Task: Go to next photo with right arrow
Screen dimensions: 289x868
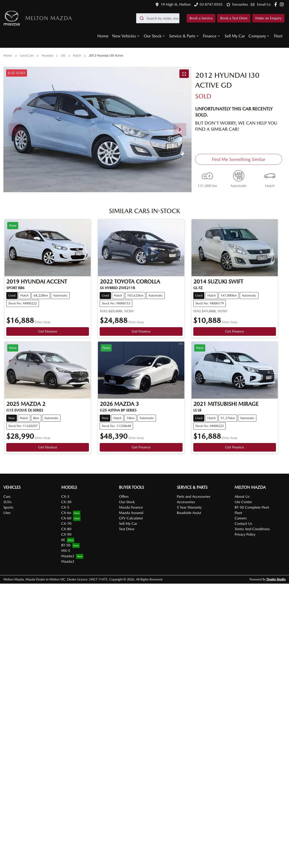Action: pyautogui.click(x=180, y=129)
